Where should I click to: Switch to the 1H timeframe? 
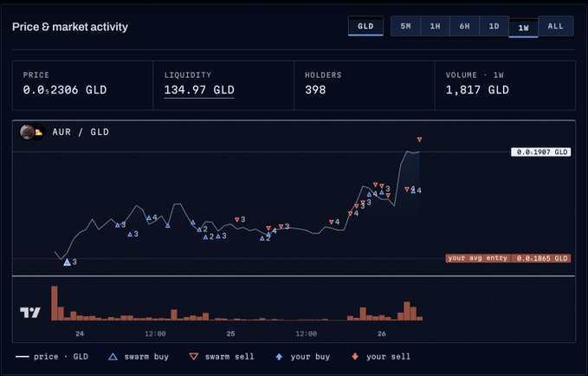pos(435,26)
